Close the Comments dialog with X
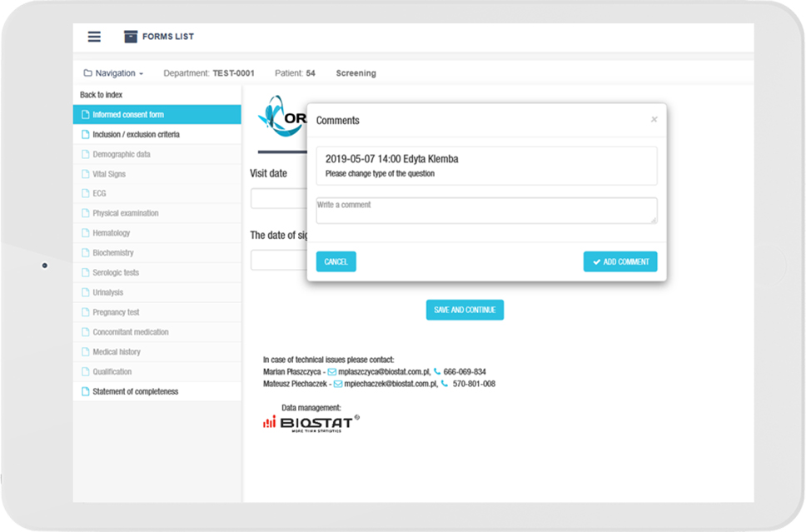Image resolution: width=806 pixels, height=532 pixels. 654,119
